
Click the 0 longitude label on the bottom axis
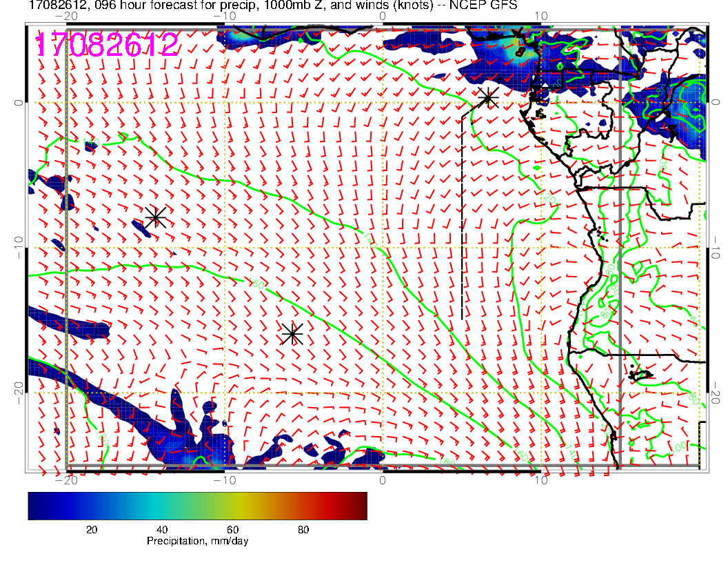[382, 480]
